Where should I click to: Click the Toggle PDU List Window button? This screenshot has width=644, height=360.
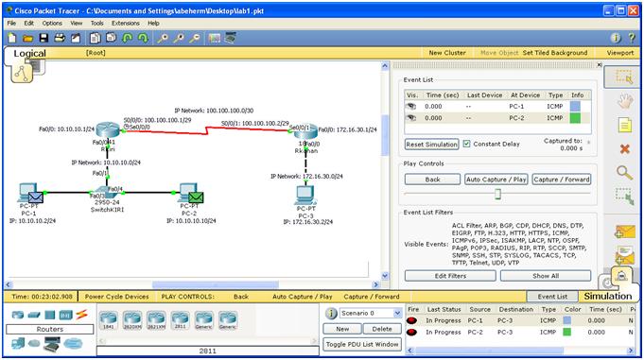click(x=362, y=344)
